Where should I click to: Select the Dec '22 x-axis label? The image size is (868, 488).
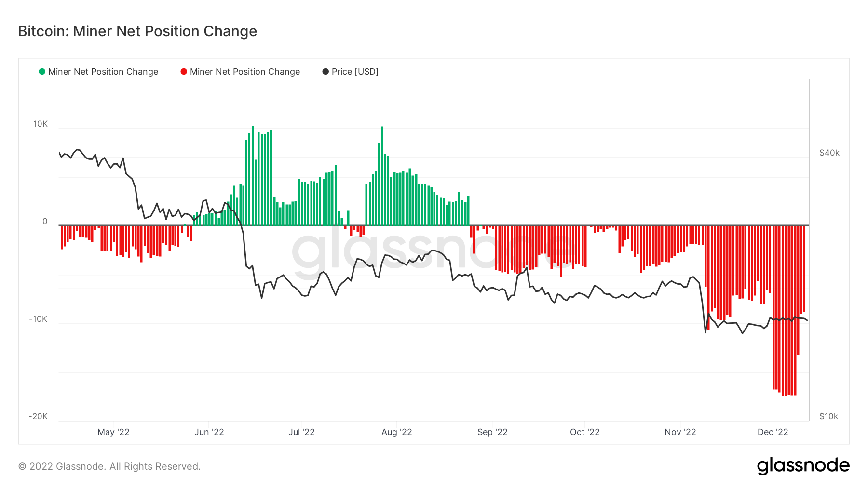tap(773, 432)
